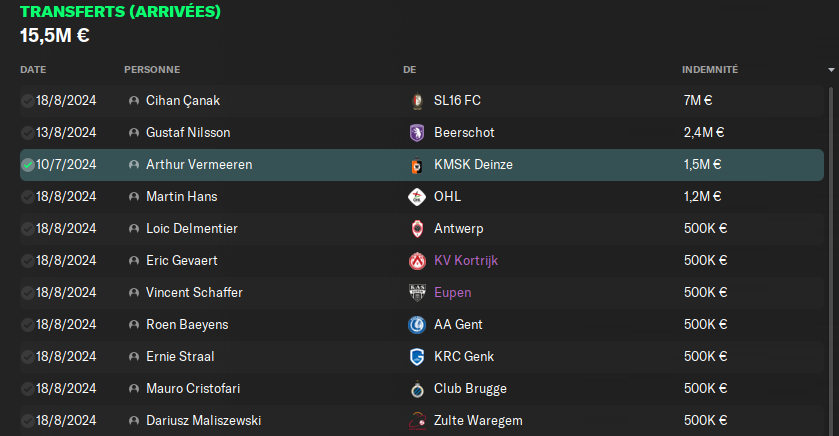839x436 pixels.
Task: Sort by the DATE column header
Action: tap(33, 70)
